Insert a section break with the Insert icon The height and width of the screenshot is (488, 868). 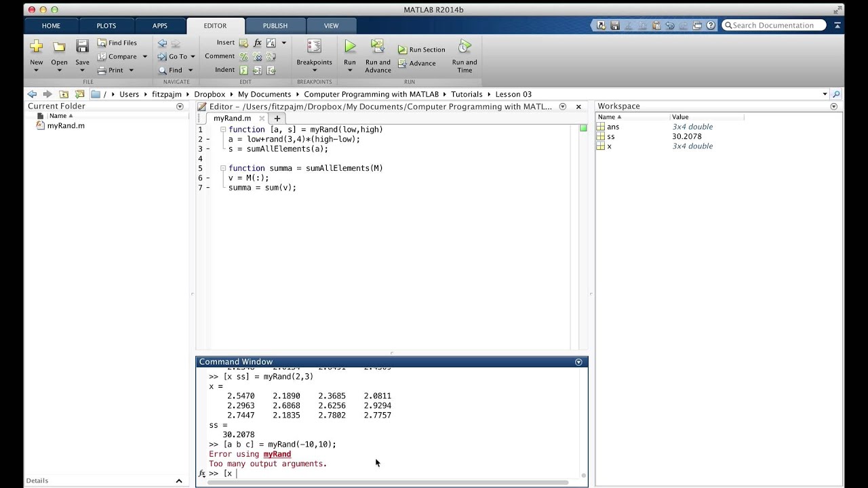pyautogui.click(x=243, y=43)
